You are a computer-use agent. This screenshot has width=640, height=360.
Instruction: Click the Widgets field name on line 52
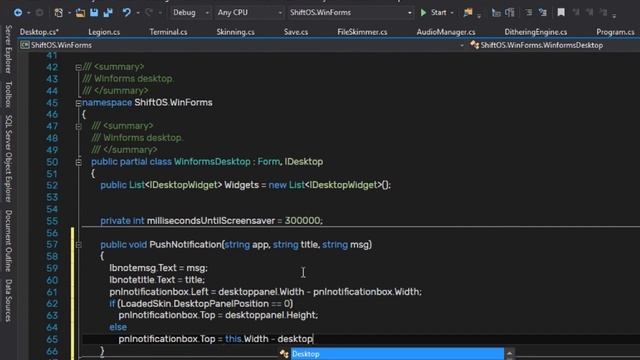click(242, 185)
